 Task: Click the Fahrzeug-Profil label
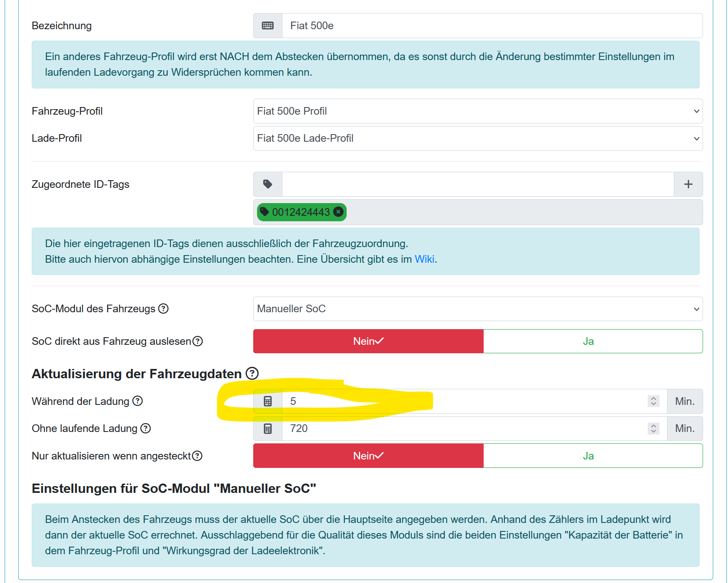[x=67, y=111]
